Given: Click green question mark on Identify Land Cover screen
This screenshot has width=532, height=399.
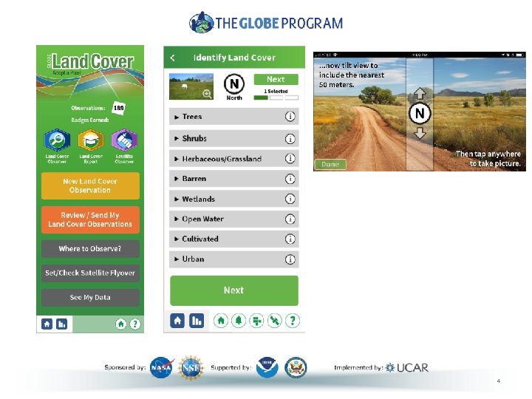Looking at the screenshot, I should click(x=293, y=321).
